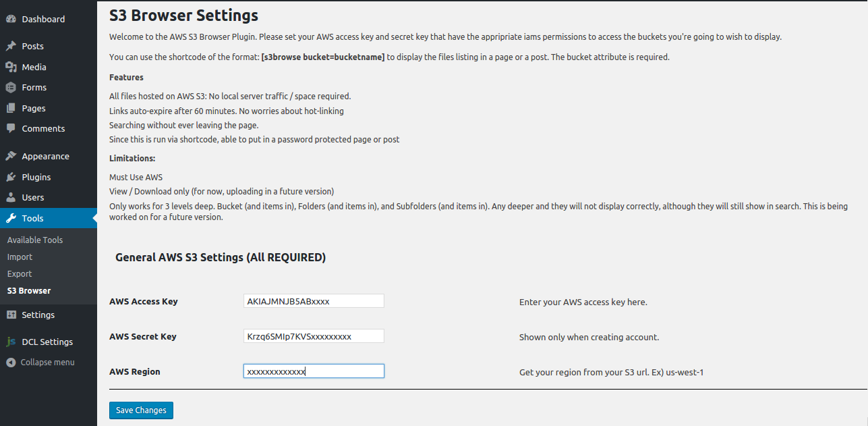Select the S3 Browser submenu item
The width and height of the screenshot is (868, 426).
[29, 290]
